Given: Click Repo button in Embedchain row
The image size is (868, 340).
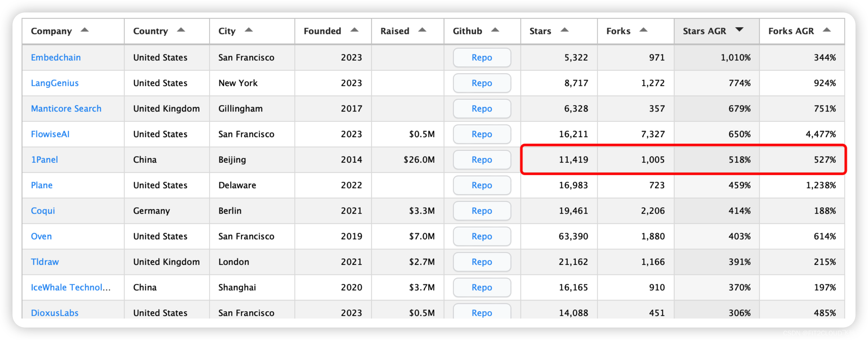Looking at the screenshot, I should click(x=482, y=57).
